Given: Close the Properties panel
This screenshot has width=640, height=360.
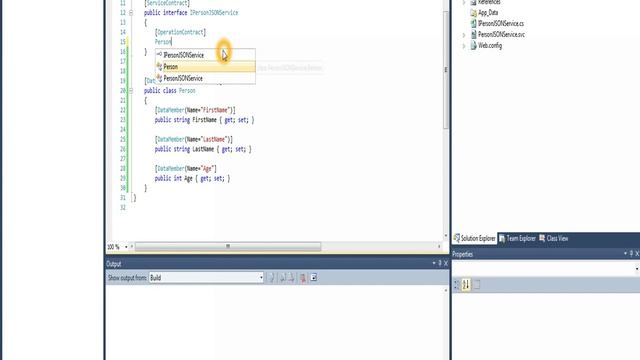Looking at the screenshot, I should coord(637,254).
